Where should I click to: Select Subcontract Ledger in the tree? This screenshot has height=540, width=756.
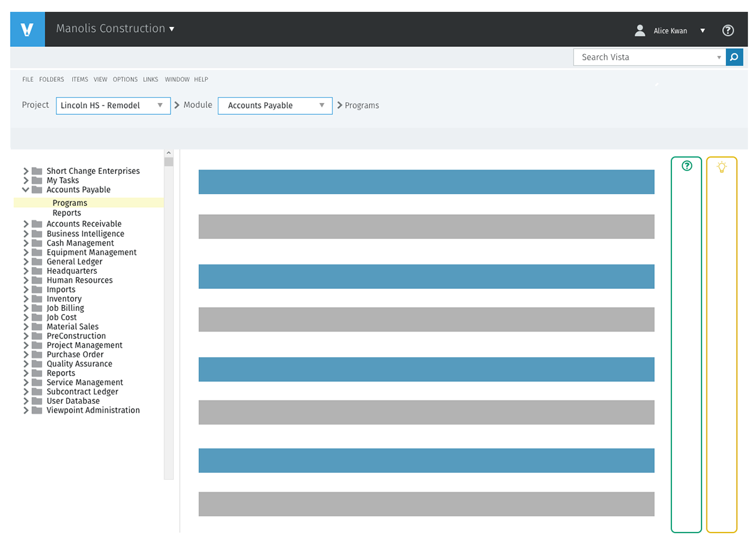coord(82,392)
